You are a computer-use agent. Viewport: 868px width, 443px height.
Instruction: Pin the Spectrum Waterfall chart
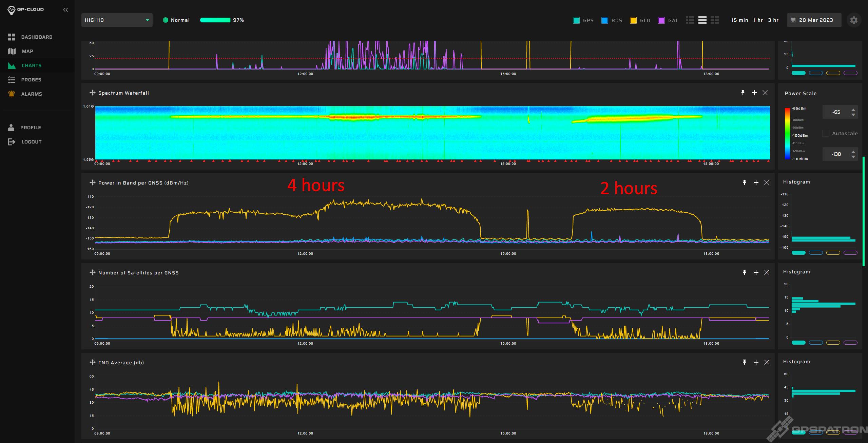click(742, 93)
